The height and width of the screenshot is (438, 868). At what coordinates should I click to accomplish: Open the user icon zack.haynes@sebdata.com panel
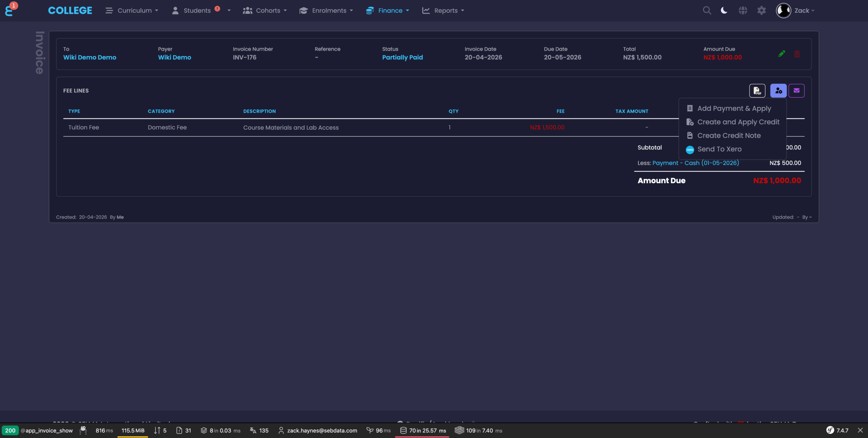[x=318, y=431]
